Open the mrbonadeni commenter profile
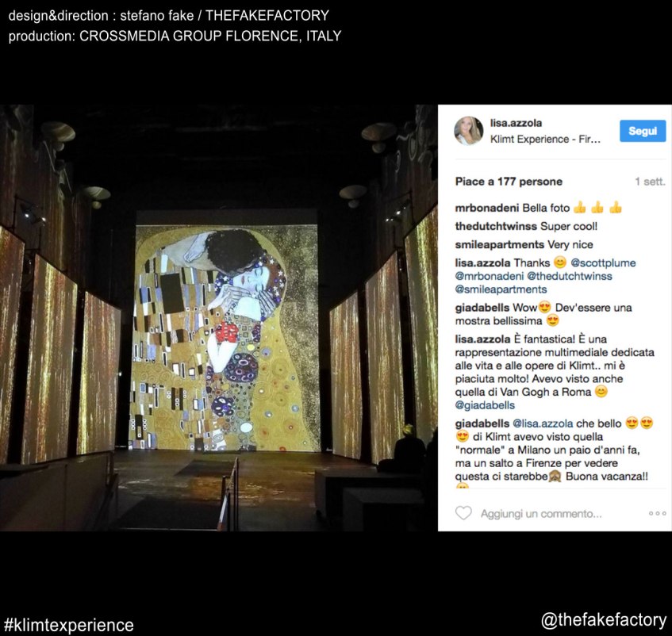 tap(487, 208)
